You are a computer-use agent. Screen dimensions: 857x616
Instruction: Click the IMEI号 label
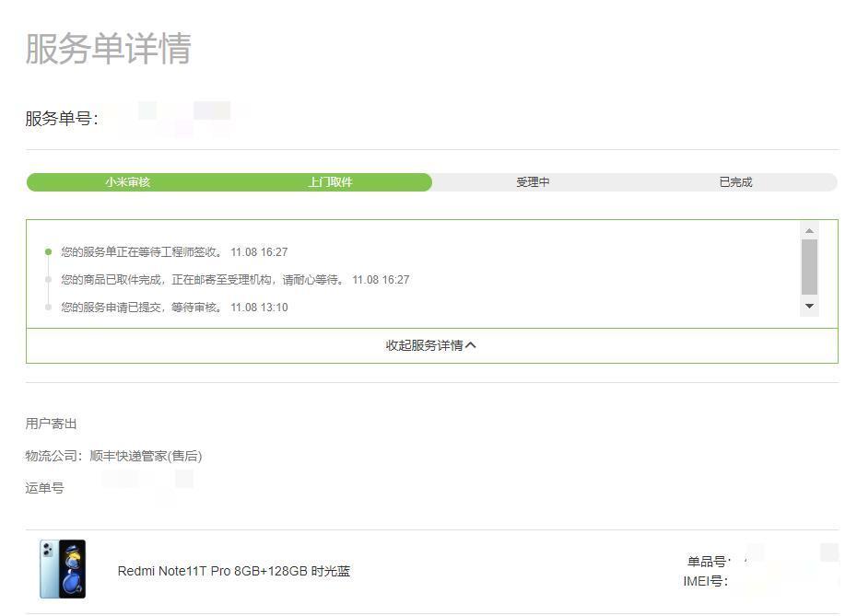coord(706,582)
